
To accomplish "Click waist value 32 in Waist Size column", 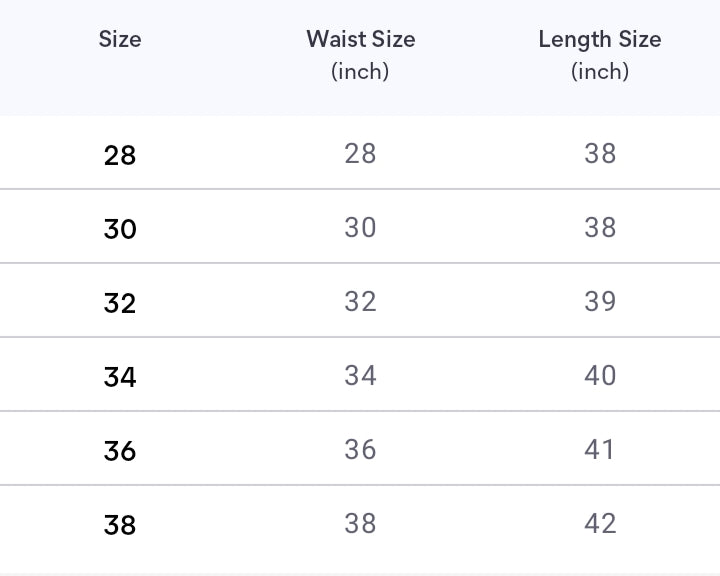I will click(x=360, y=301).
